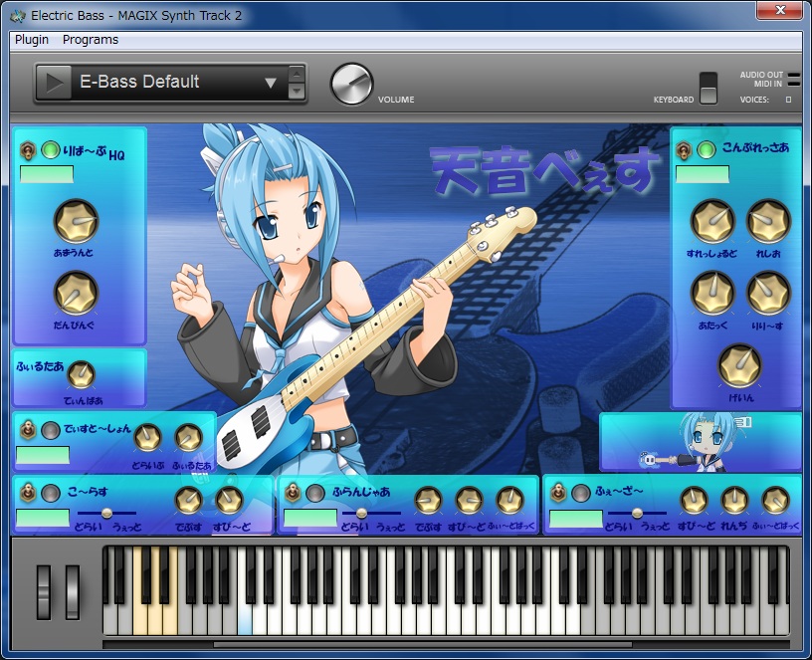Viewport: 812px width, 660px height.
Task: Step to the previous preset with the up arrow
Action: coord(297,74)
